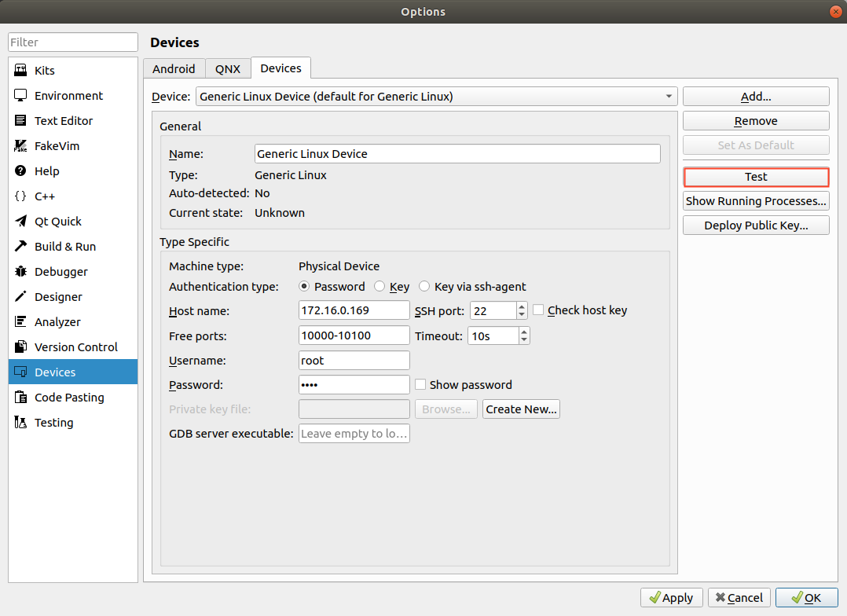
Task: Select the Qt Quick paper-plane icon
Action: click(x=21, y=222)
